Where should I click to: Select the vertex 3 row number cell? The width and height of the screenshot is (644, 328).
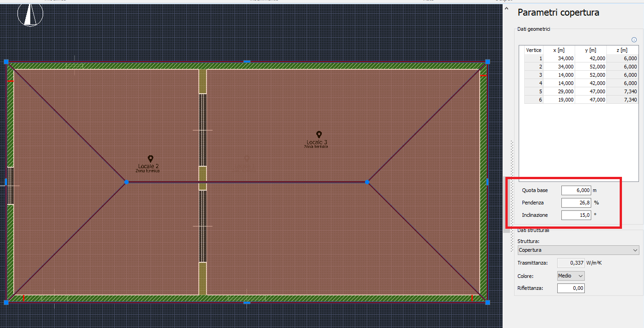pyautogui.click(x=534, y=75)
